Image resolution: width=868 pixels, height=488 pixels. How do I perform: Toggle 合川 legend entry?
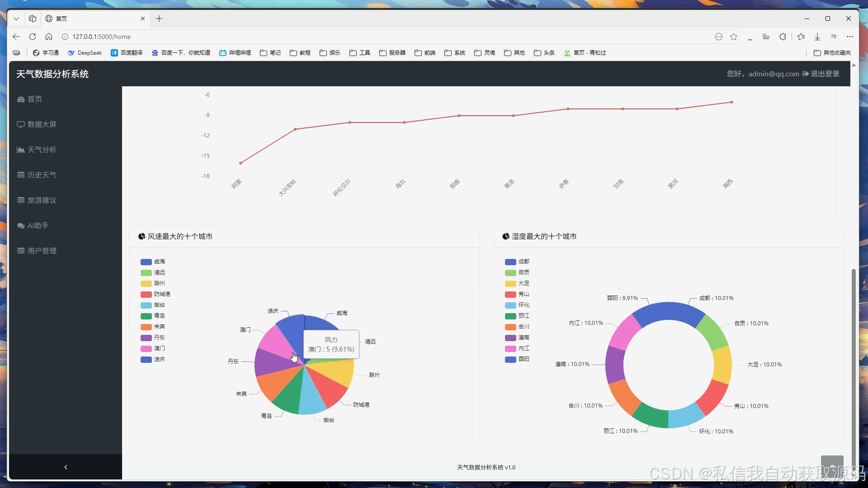click(517, 327)
